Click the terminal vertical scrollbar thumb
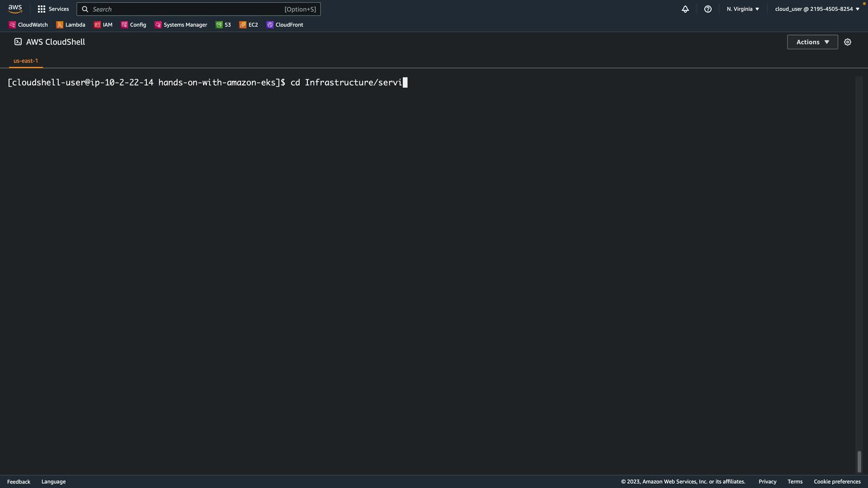 (x=859, y=461)
